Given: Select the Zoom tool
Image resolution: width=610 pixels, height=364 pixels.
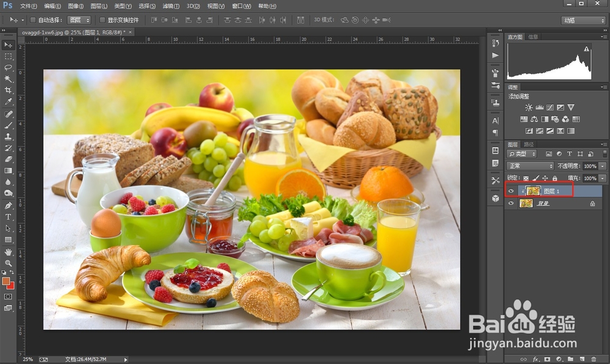Looking at the screenshot, I should (x=8, y=263).
